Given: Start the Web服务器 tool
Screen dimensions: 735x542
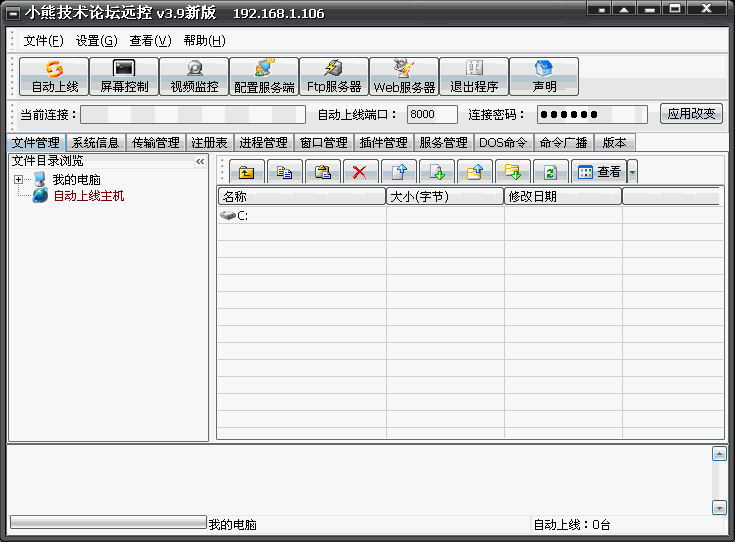Looking at the screenshot, I should click(404, 76).
